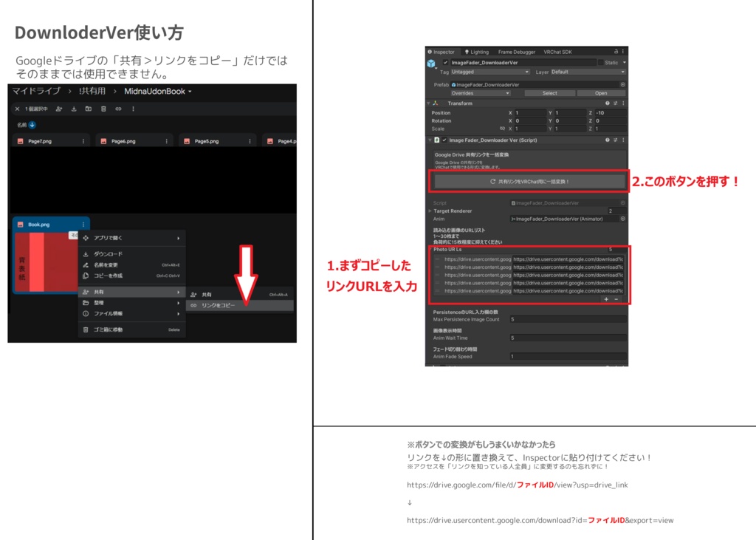This screenshot has width=756, height=540.
Task: Remove a Photo URLs entry with the minus icon
Action: pos(616,299)
